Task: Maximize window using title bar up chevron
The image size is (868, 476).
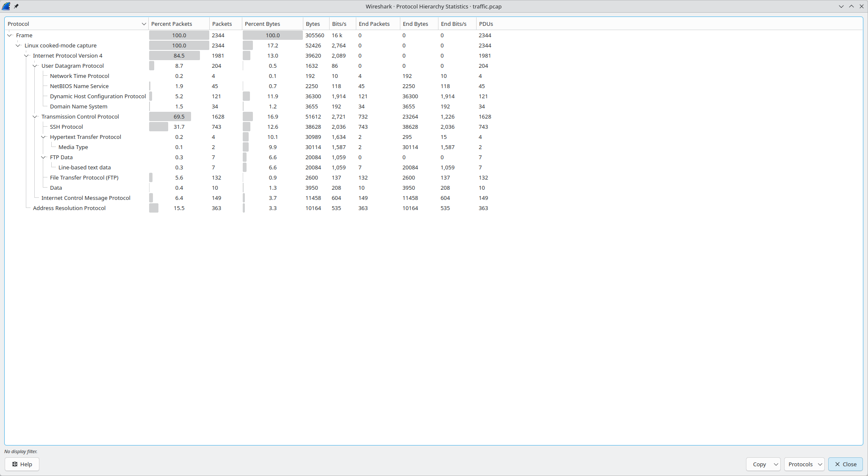Action: (851, 6)
